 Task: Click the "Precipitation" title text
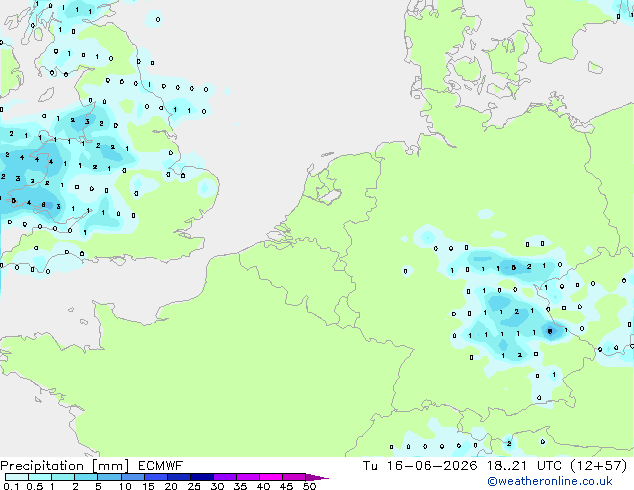click(x=42, y=466)
